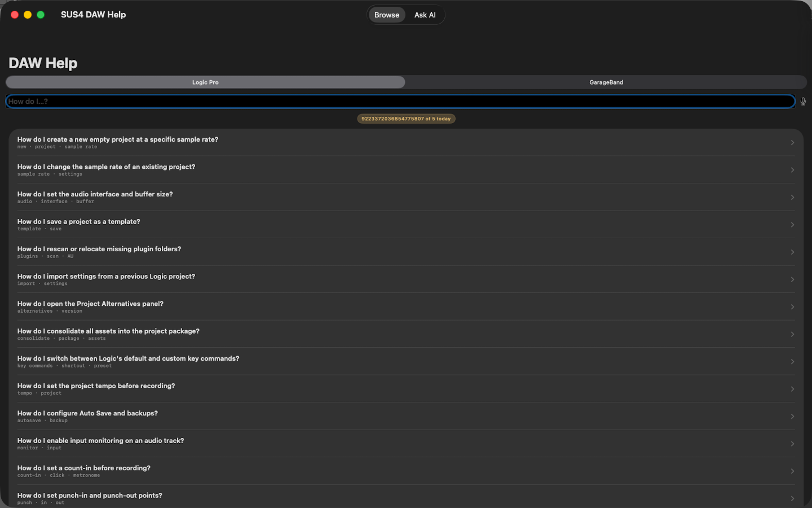Open "change the sample rate of an existing project"
The width and height of the screenshot is (812, 508).
coord(406,170)
